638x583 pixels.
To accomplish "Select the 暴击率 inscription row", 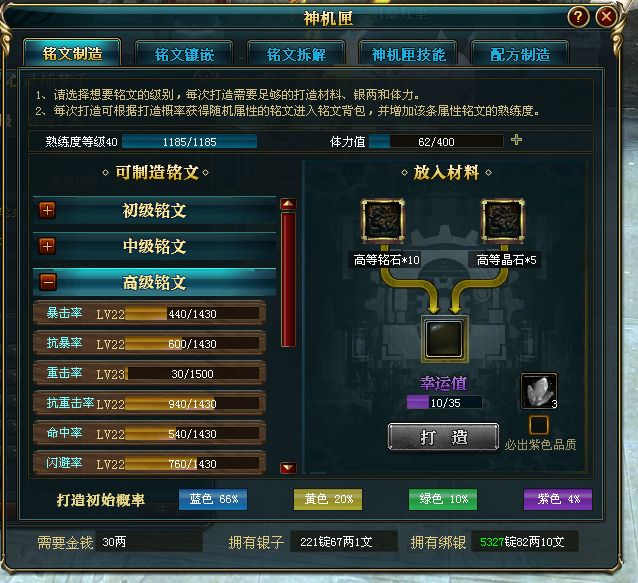I will click(150, 313).
